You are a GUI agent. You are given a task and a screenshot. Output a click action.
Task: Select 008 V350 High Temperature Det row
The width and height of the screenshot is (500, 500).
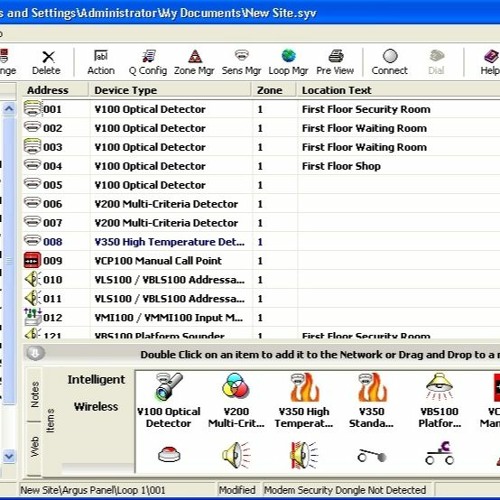pos(261,241)
